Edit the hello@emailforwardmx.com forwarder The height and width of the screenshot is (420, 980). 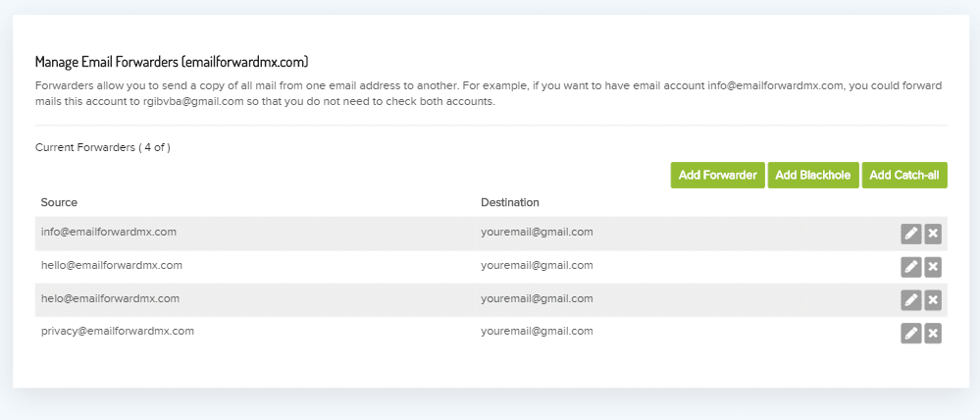point(910,268)
